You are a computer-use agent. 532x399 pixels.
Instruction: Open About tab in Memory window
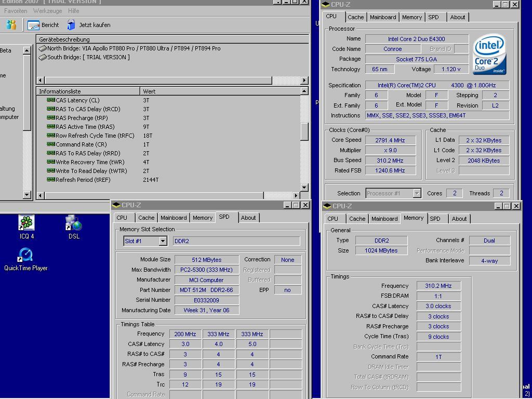459,219
